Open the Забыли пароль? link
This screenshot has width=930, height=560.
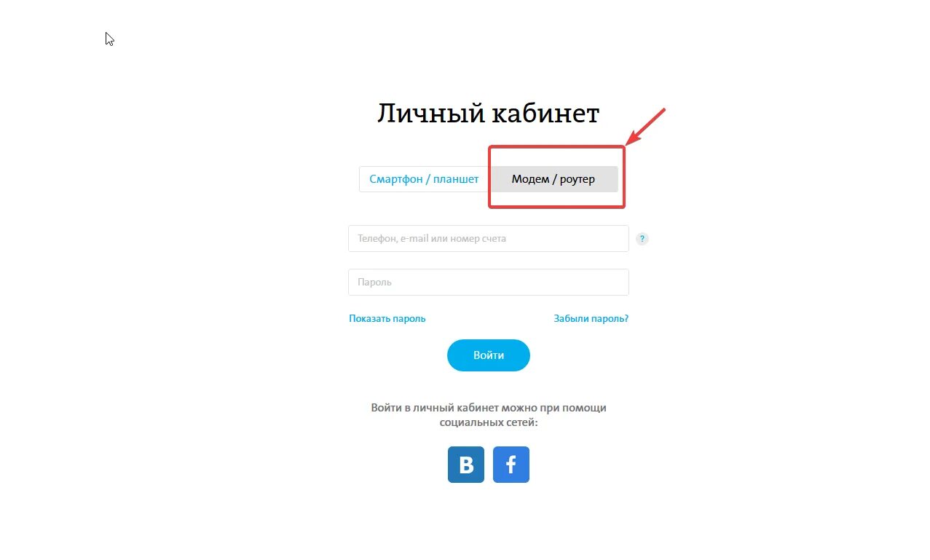591,318
